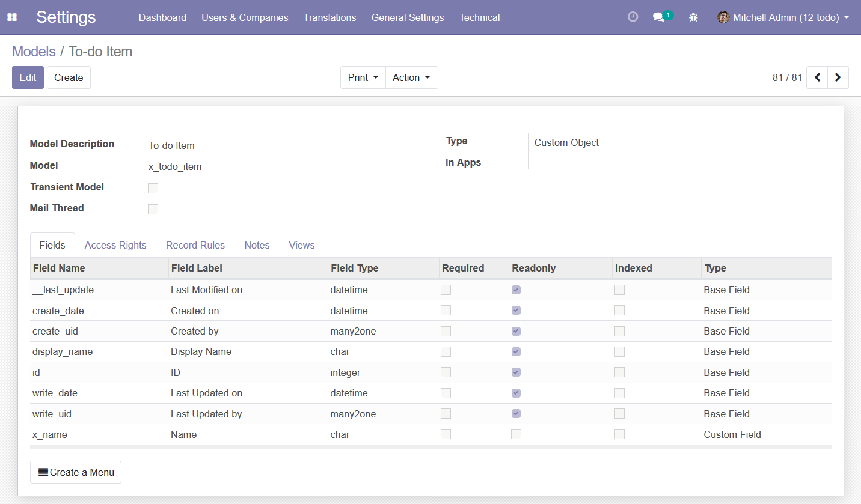Switch to the Notes tab

(257, 245)
